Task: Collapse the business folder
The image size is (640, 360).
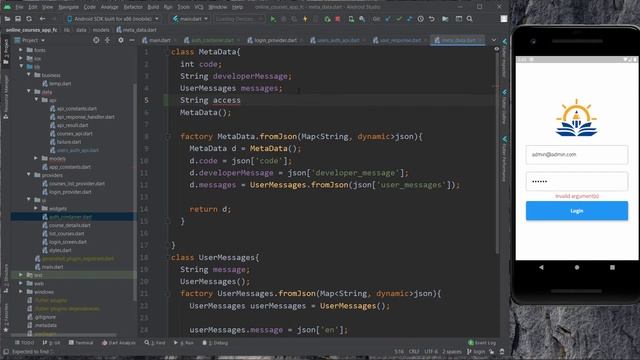Action: [x=29, y=75]
